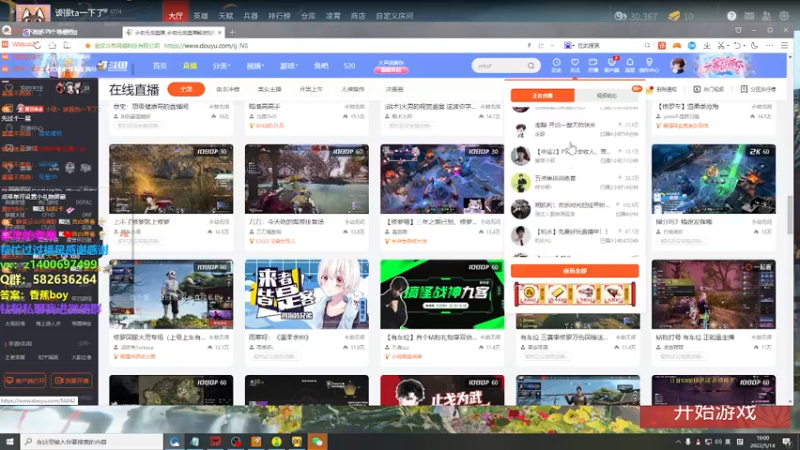Screen dimensions: 800x450
Task: Open the game window mail icon
Action: (x=749, y=16)
